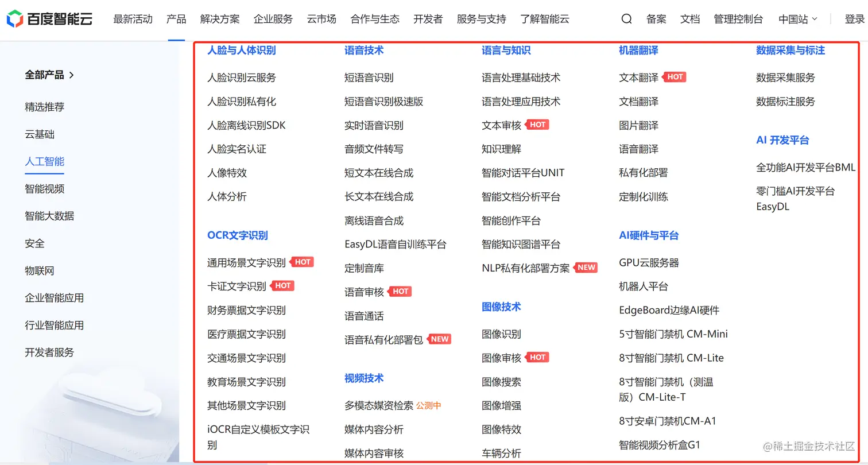The width and height of the screenshot is (868, 465).
Task: Open the search magnifier icon
Action: [x=626, y=19]
